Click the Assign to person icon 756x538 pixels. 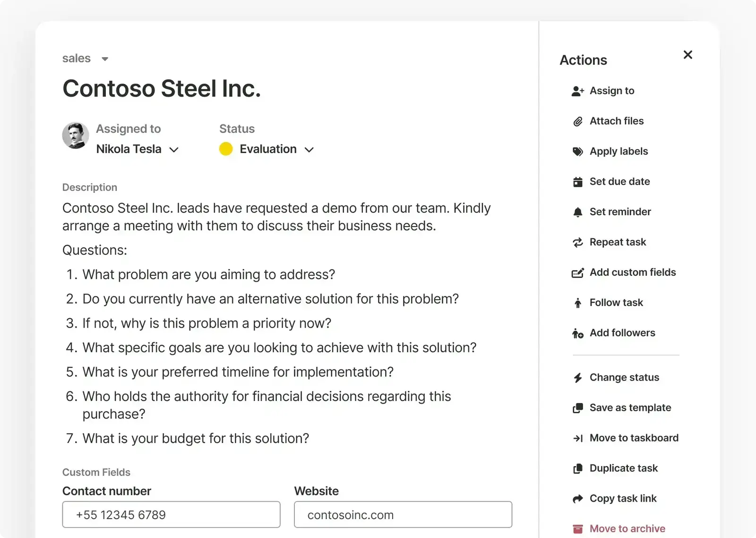pyautogui.click(x=577, y=91)
